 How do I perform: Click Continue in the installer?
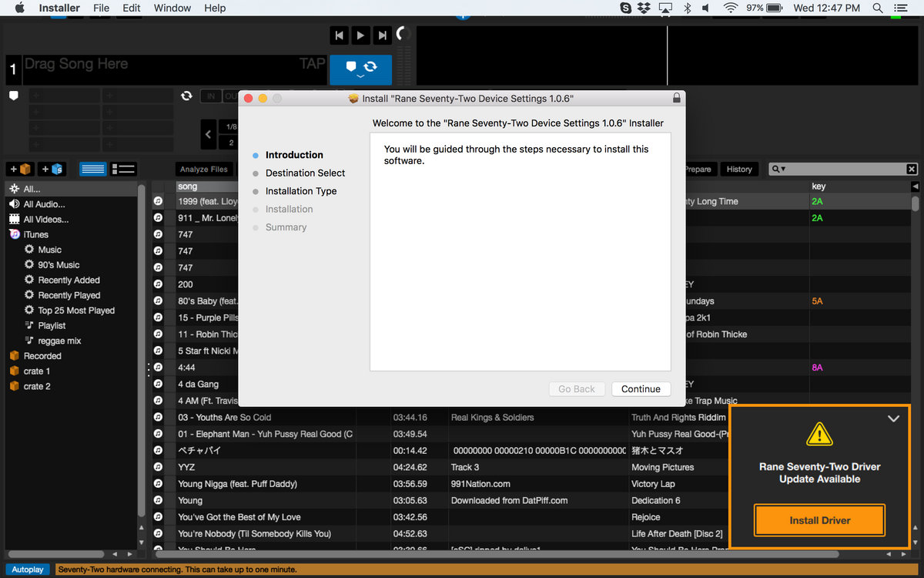point(641,389)
